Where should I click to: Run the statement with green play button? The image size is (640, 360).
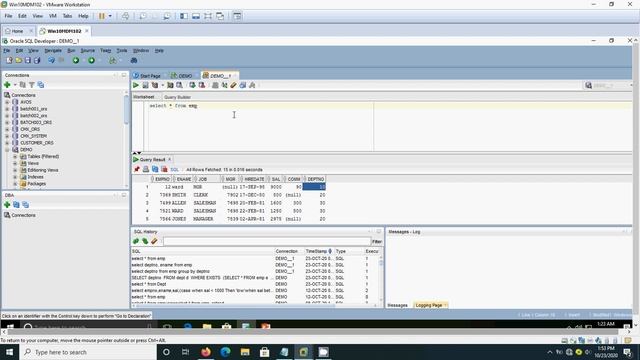(136, 85)
